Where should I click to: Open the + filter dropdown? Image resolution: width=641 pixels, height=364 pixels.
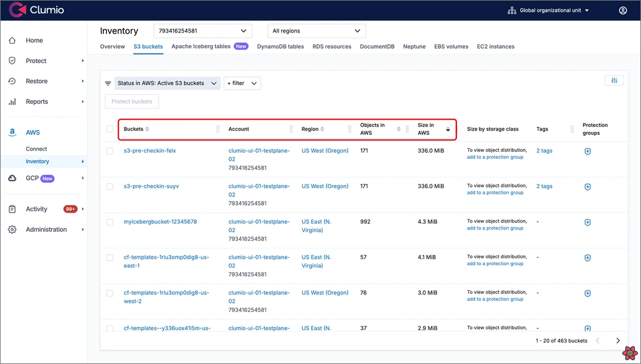pyautogui.click(x=242, y=83)
